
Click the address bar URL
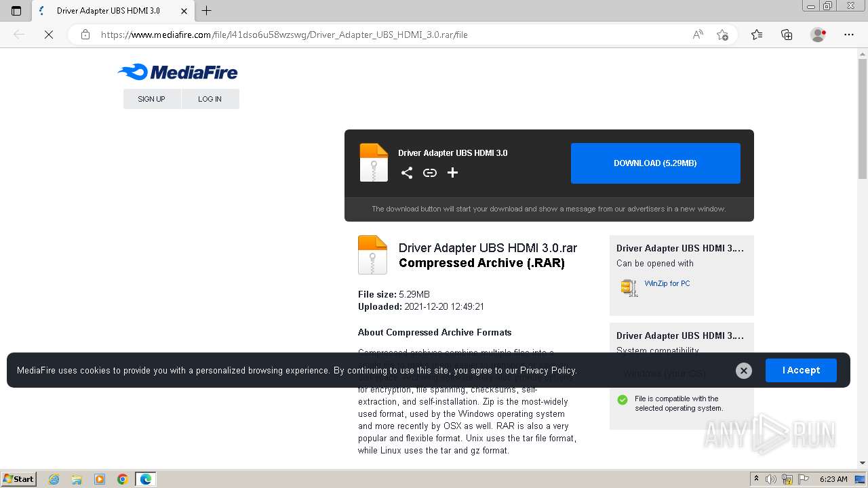284,35
